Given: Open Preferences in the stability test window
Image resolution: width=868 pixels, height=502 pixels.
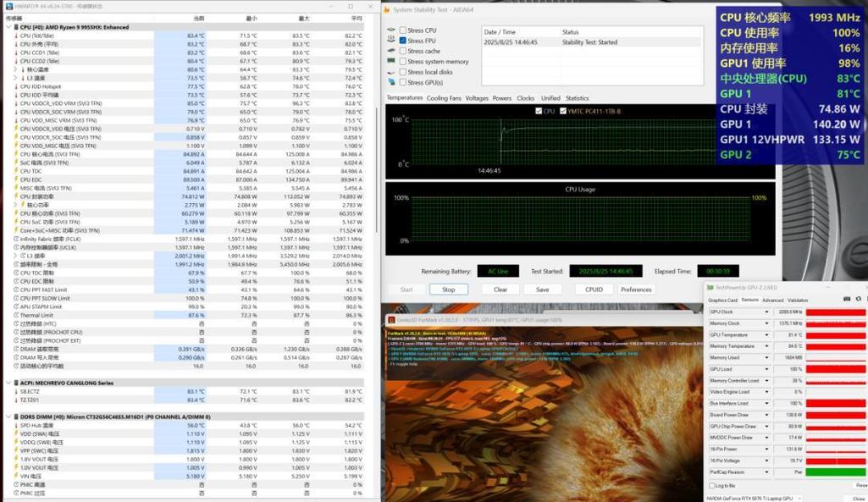Looking at the screenshot, I should 636,290.
